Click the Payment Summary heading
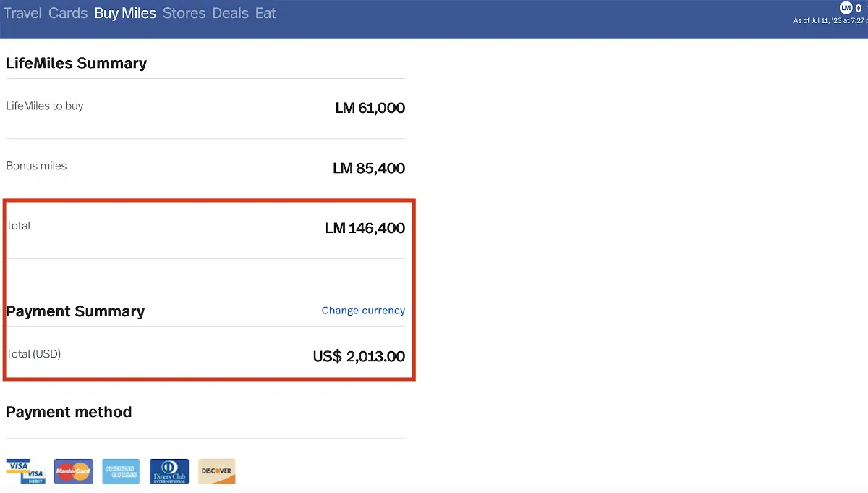 [x=75, y=311]
